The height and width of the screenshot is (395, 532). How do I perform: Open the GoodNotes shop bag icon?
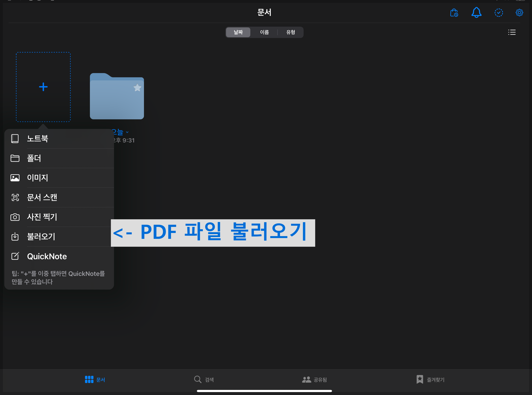pyautogui.click(x=454, y=13)
